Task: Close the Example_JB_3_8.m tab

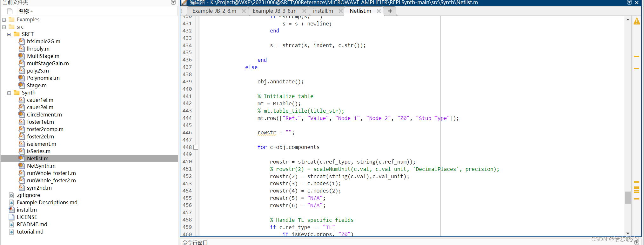Action: (304, 11)
